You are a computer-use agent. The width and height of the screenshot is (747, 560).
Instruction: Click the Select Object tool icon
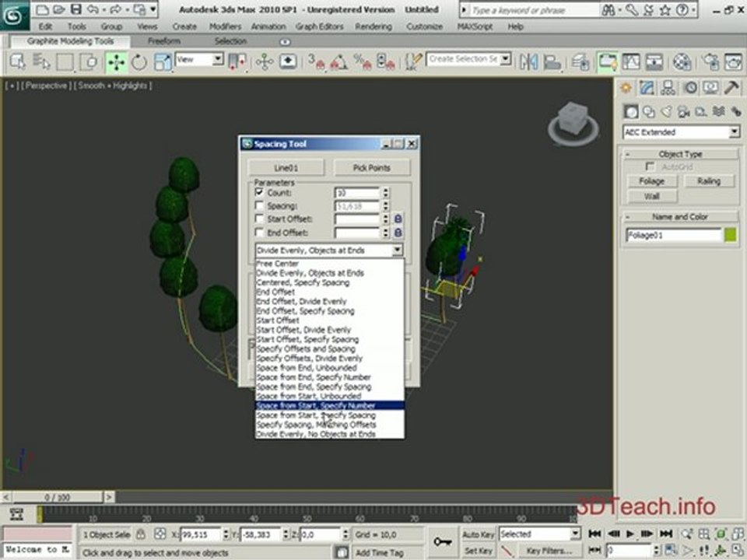[x=18, y=62]
